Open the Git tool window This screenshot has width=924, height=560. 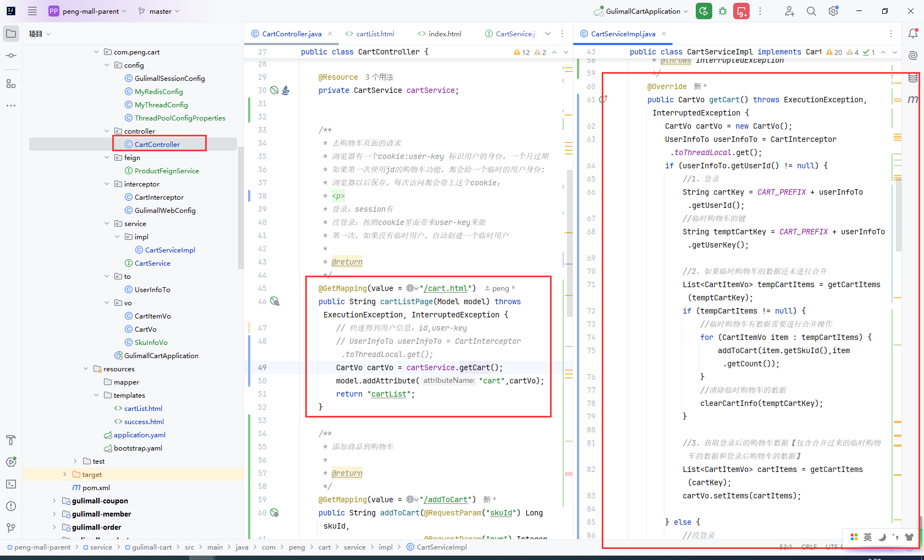coord(11,528)
